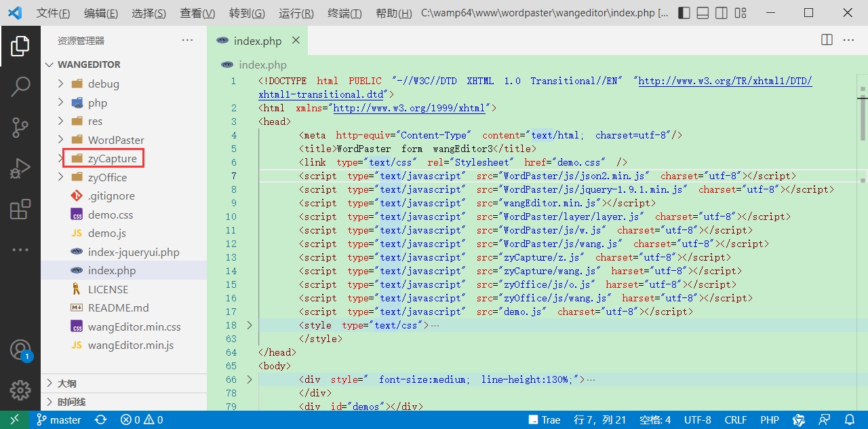
Task: Open the 查看(V) menu
Action: pyautogui.click(x=197, y=14)
